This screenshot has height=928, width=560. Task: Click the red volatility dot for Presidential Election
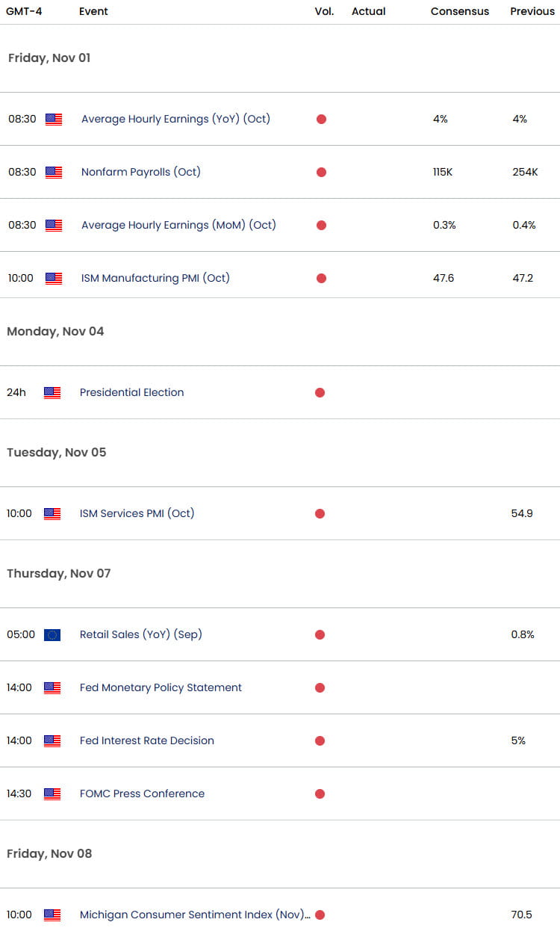[320, 392]
